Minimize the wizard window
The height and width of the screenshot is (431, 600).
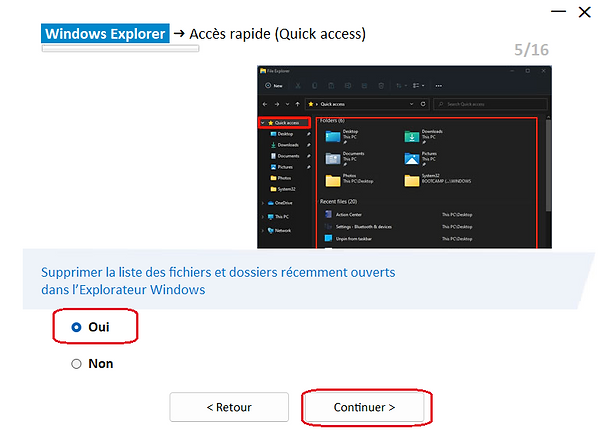(x=558, y=12)
